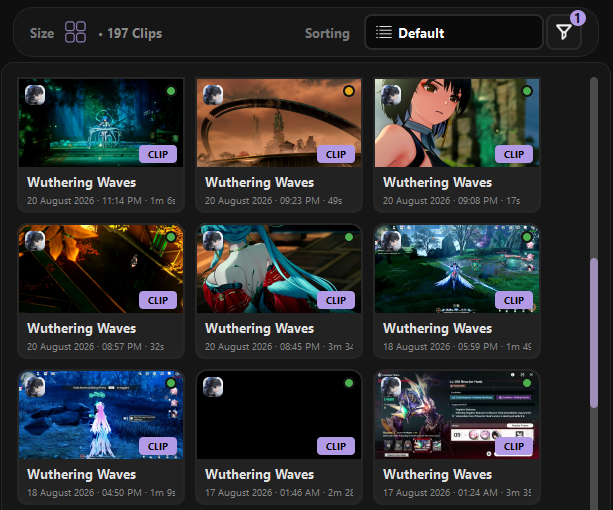Open the anime girl close-up clip thumbnail

(457, 123)
